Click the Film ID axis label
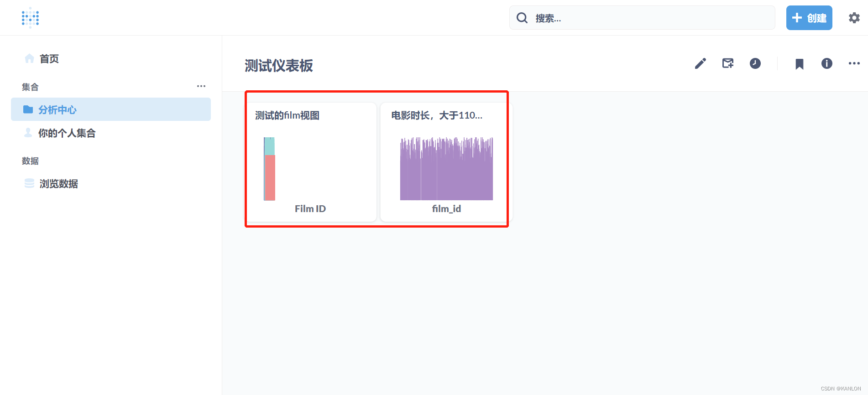 [x=310, y=209]
